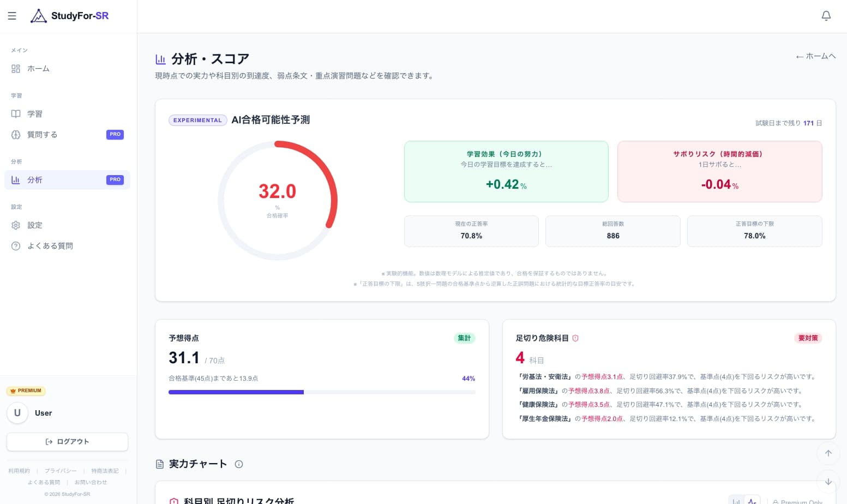Screen dimensions: 847x504
Task: Click the ホームへ link at top right
Action: [815, 56]
